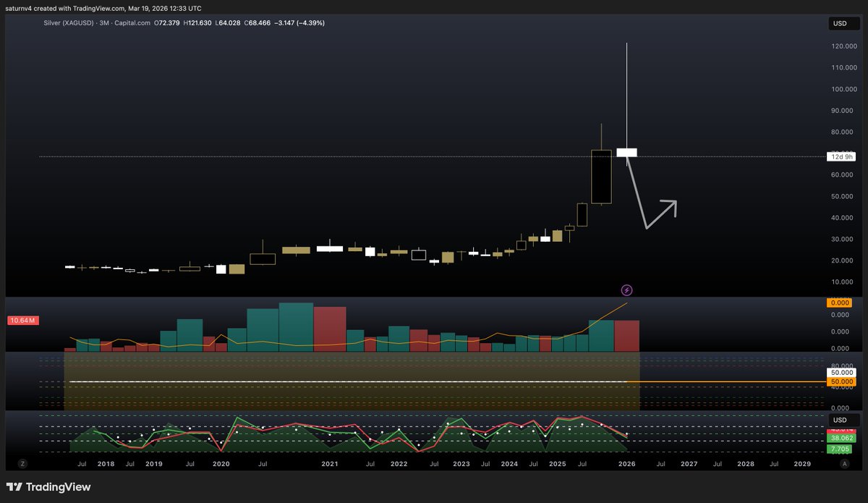868x503 pixels.
Task: Click the TradingView logo
Action: (x=48, y=487)
